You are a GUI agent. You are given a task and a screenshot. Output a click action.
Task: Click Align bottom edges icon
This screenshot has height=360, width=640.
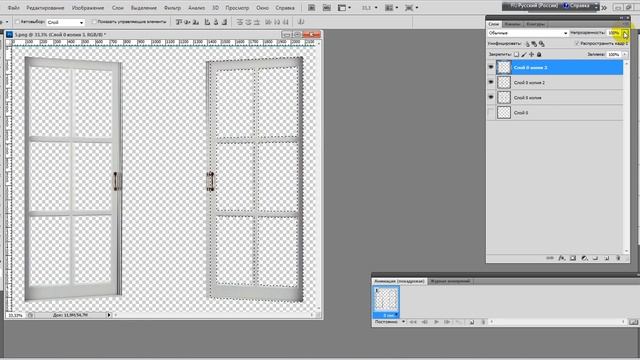pyautogui.click(x=196, y=22)
